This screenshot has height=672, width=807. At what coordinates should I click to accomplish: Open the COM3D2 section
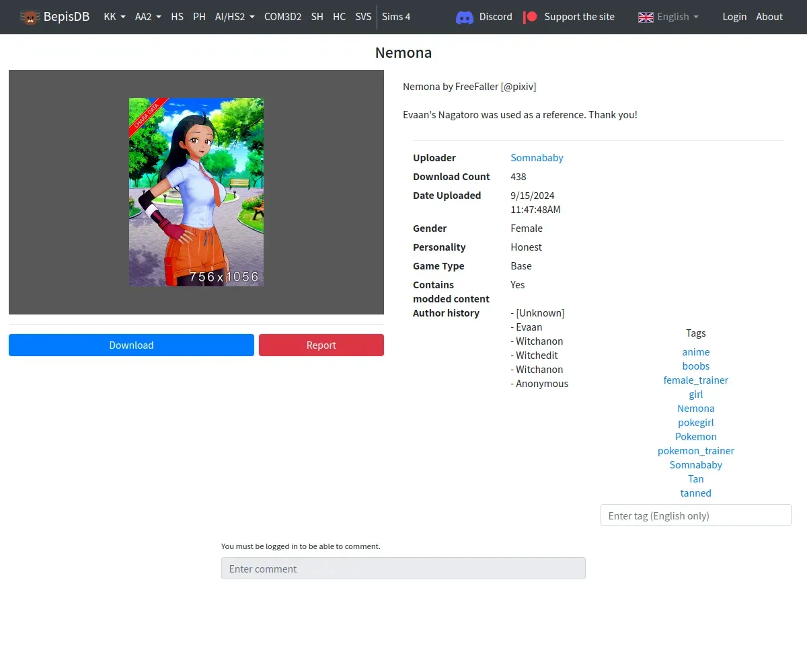[x=282, y=17]
